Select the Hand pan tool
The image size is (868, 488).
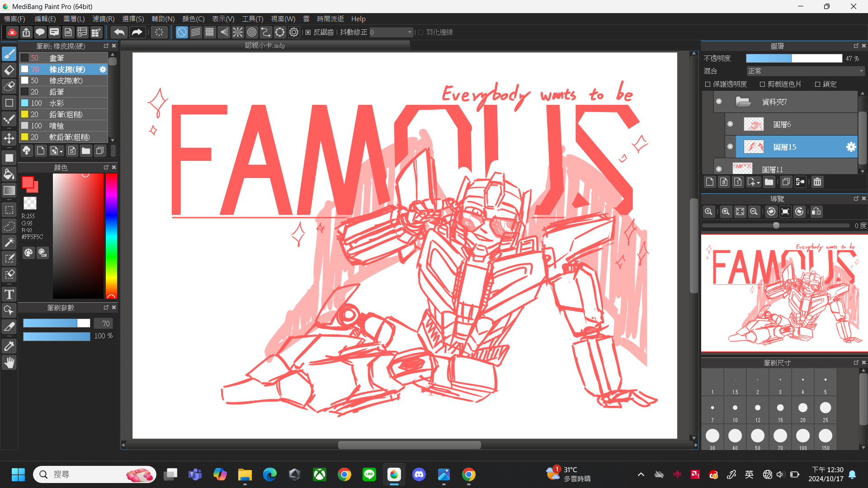pyautogui.click(x=9, y=363)
